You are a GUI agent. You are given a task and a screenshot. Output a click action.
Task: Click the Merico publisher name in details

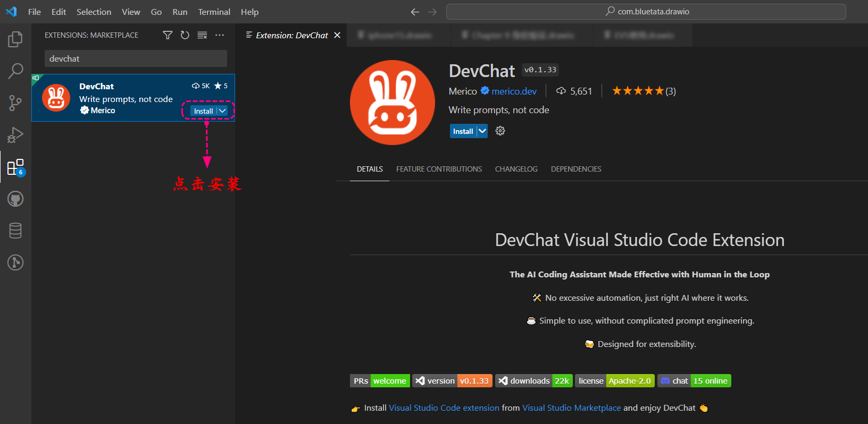463,91
